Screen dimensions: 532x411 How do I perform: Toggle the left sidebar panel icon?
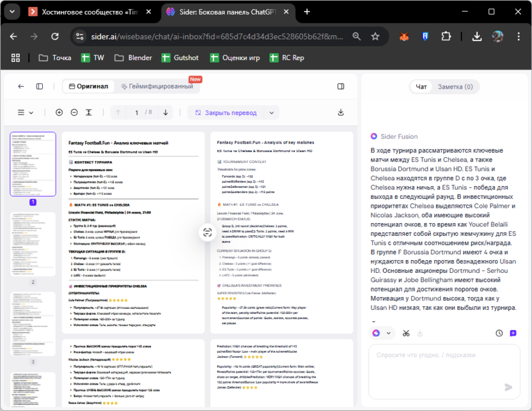[x=40, y=86]
